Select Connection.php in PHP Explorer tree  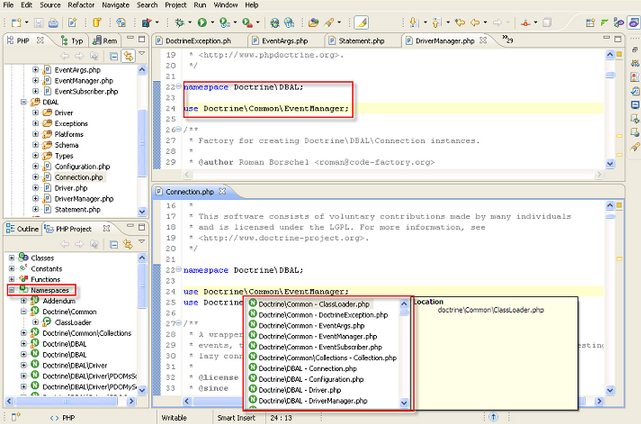tap(78, 177)
